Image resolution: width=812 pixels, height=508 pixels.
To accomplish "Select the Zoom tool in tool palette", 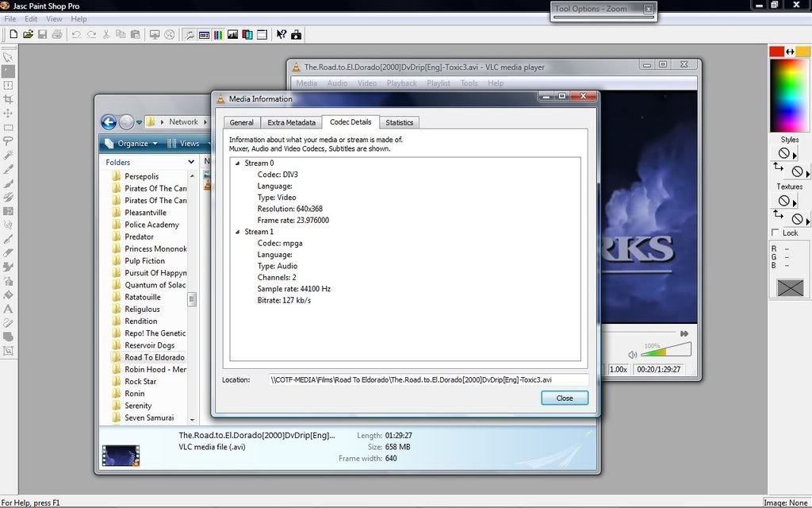I will click(8, 71).
